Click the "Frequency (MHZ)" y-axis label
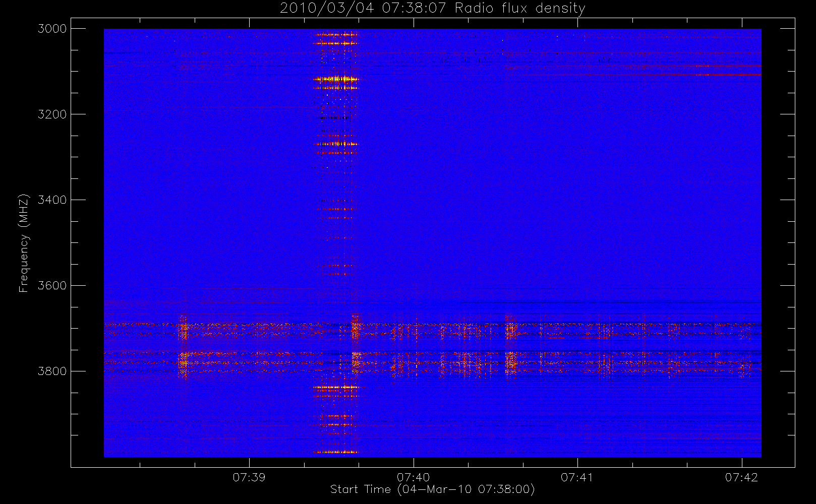 coord(23,243)
